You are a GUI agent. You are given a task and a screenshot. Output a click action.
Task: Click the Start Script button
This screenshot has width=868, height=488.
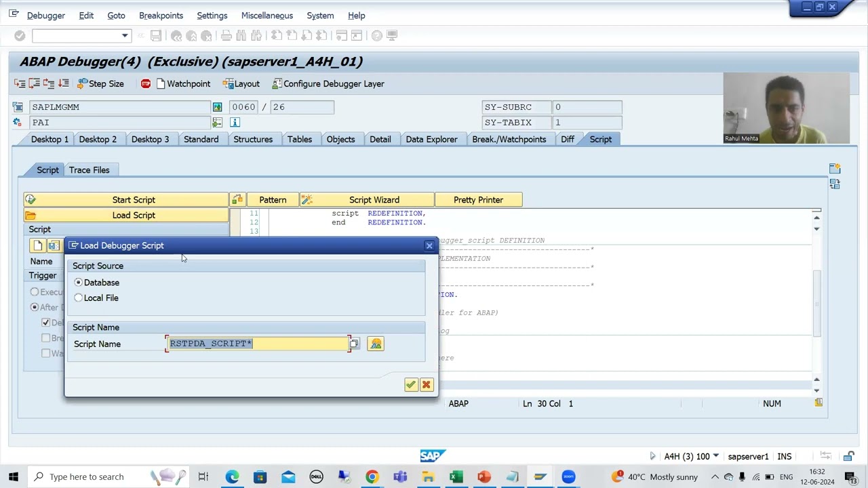point(127,200)
